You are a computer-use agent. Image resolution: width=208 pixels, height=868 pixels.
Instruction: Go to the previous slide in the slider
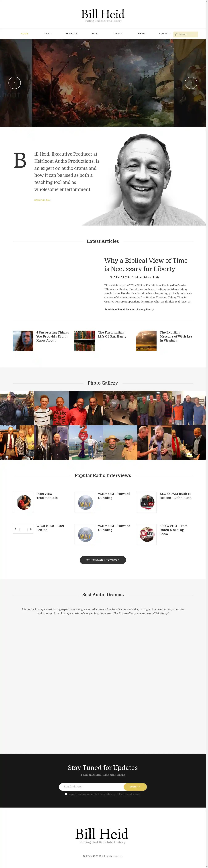tap(14, 83)
